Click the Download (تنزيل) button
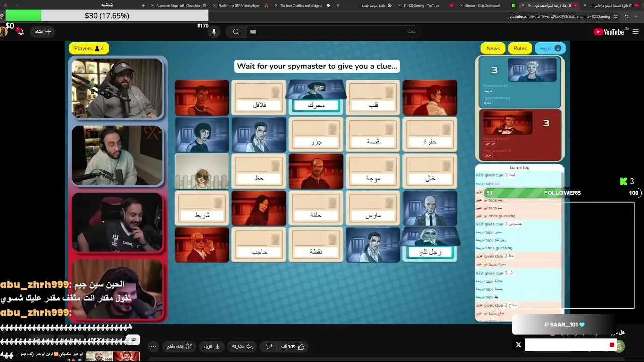Viewport: 644px width, 362px height. coord(212,346)
